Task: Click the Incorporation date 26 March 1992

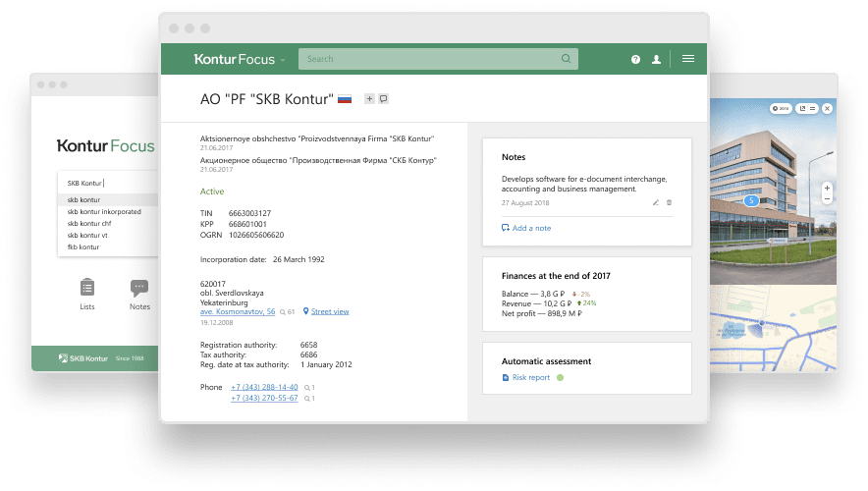Action: coord(298,259)
